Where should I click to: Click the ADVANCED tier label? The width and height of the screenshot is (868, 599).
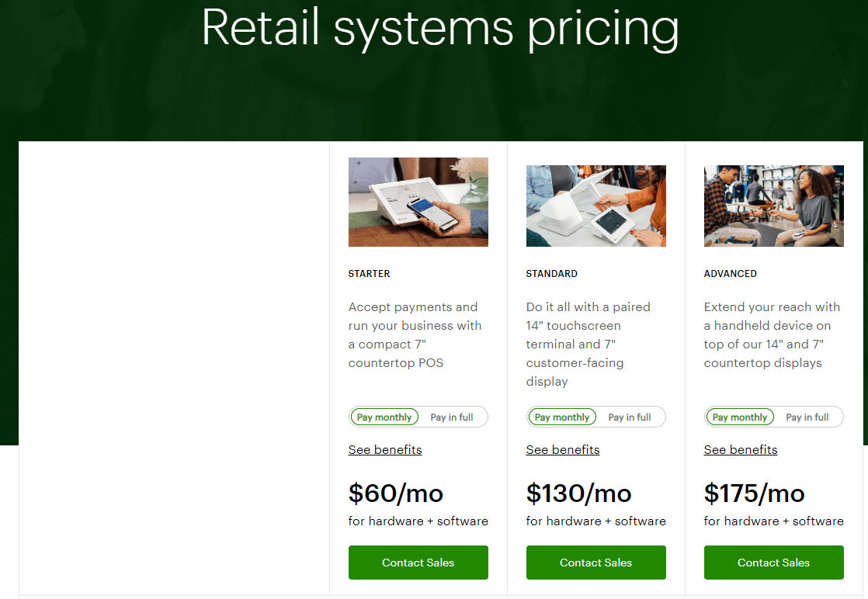click(730, 273)
